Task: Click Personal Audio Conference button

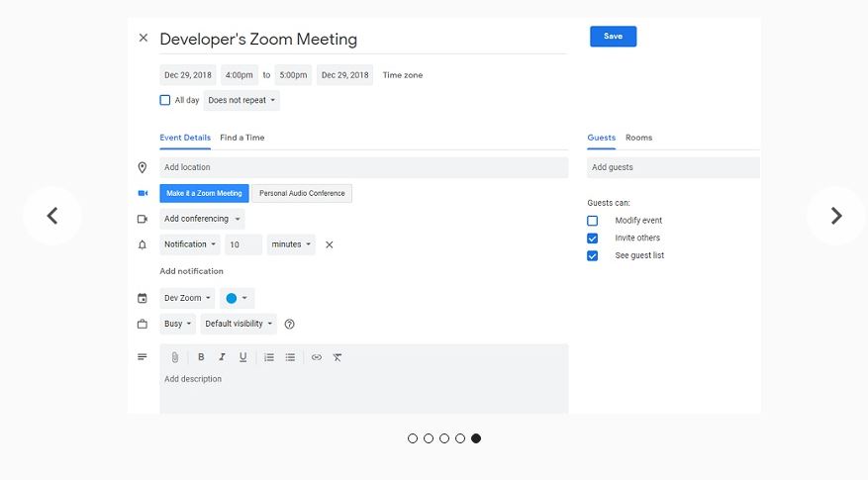Action: point(302,193)
